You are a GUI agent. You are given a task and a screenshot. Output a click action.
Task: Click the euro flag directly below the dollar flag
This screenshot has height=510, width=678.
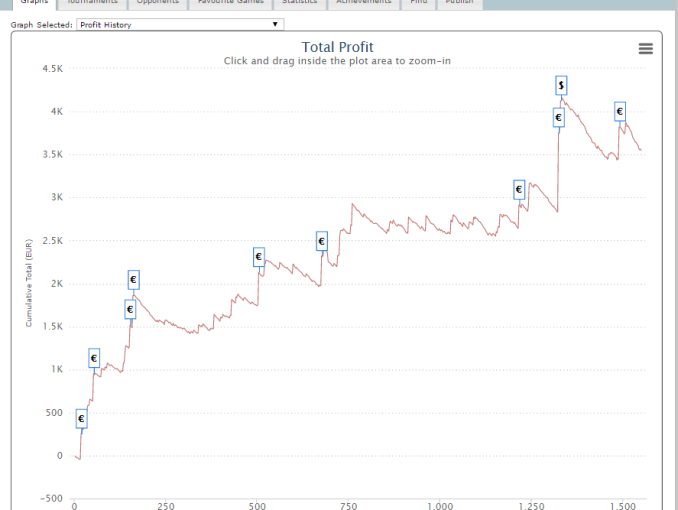click(x=558, y=117)
